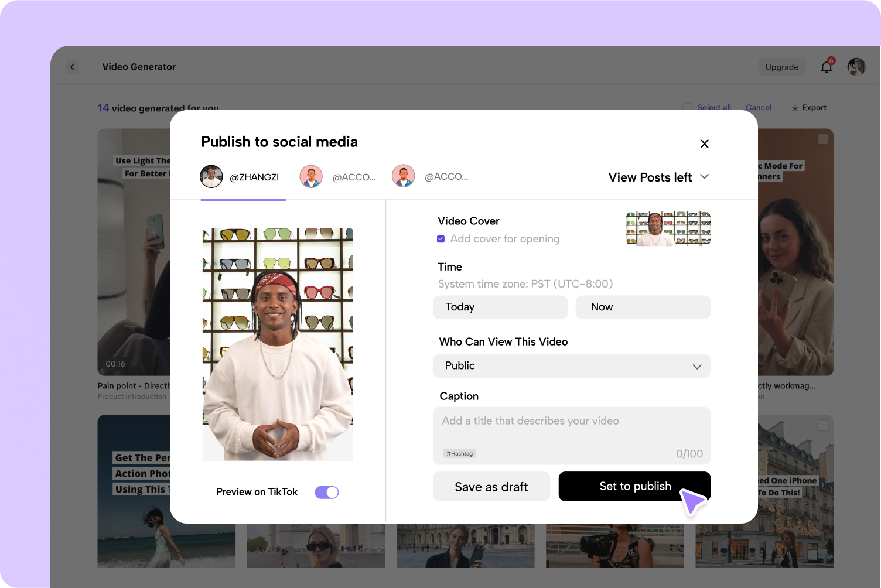Switch to the last @ACCO... account tab

click(x=431, y=176)
